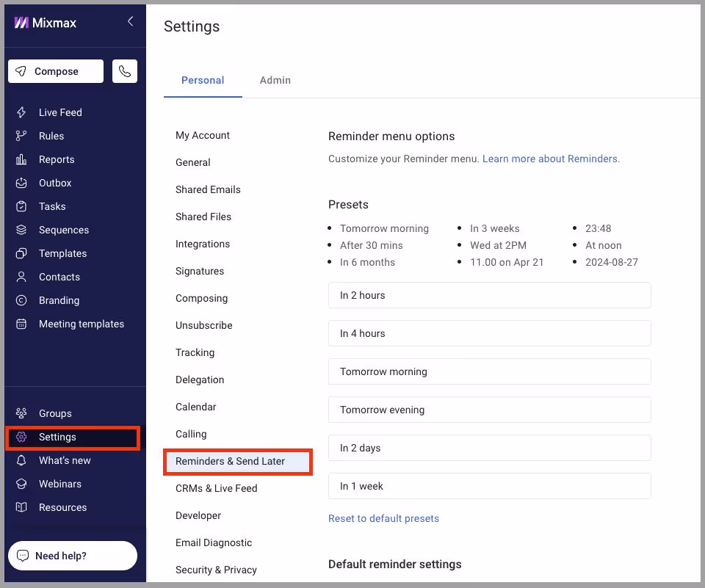Open Composing settings
Screen dimensions: 705x588
(x=201, y=299)
